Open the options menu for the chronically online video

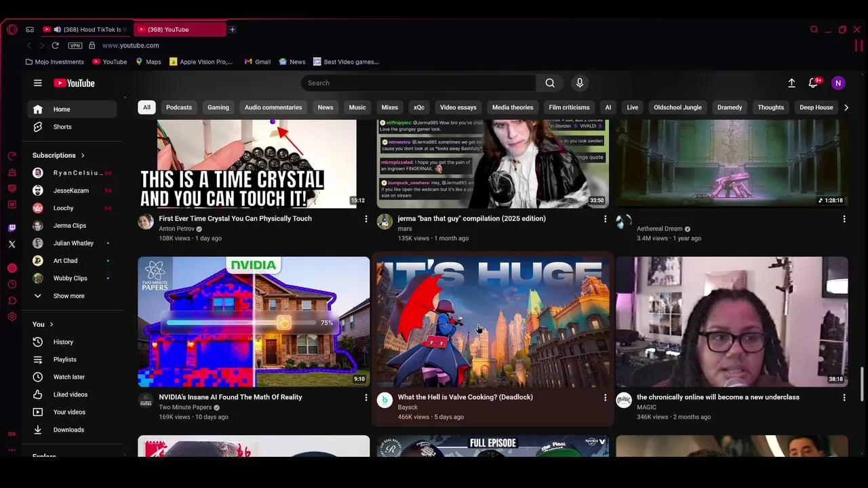[x=844, y=397]
